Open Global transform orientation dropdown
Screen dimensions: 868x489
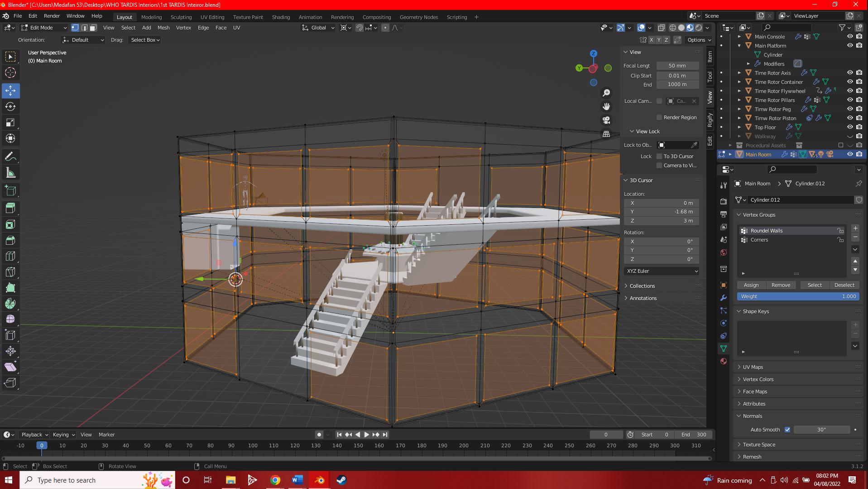point(318,28)
